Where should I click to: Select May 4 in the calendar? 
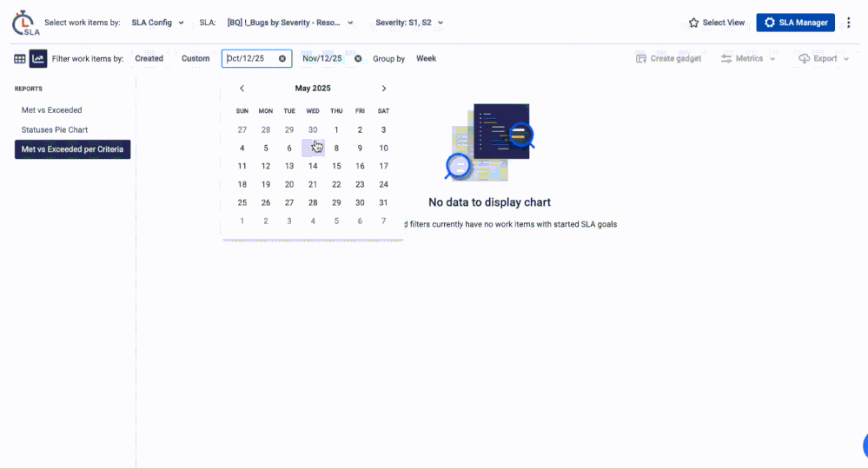tap(242, 149)
